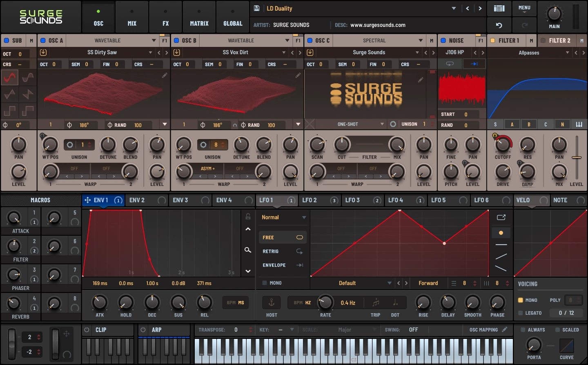The image size is (588, 365).
Task: Select the LFO rising ramp tool
Action: (x=501, y=257)
